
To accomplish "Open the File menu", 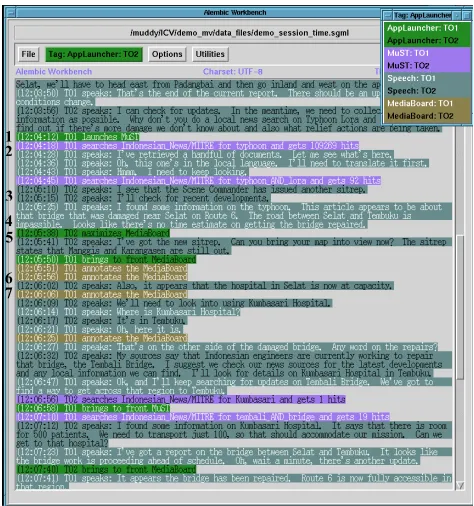I will click(28, 54).
